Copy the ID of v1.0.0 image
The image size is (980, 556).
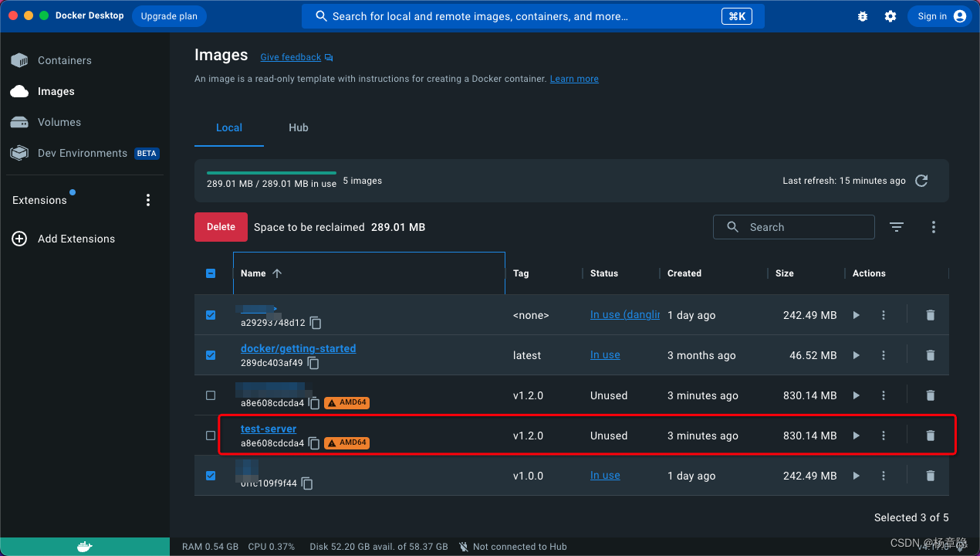click(307, 483)
